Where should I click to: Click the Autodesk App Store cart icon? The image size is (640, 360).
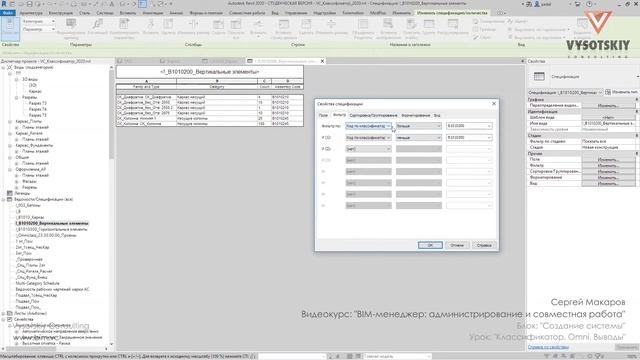point(577,4)
